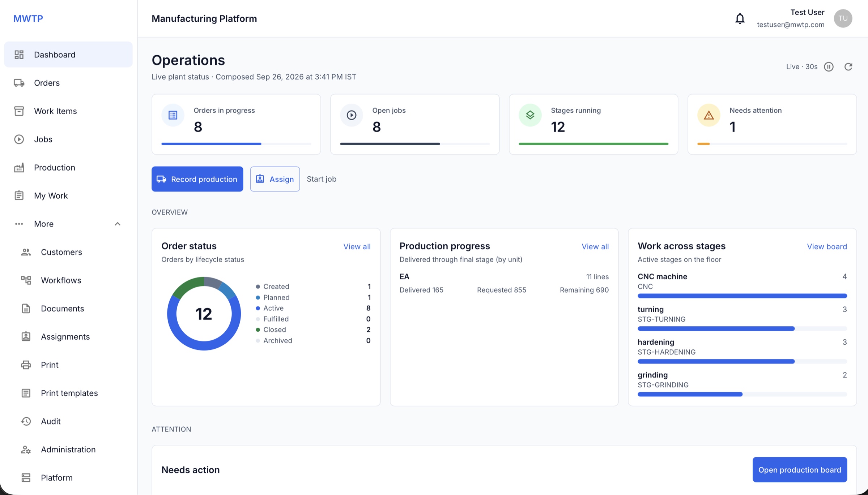View all in Order status card
Screen dimensions: 868x495
pyautogui.click(x=357, y=247)
